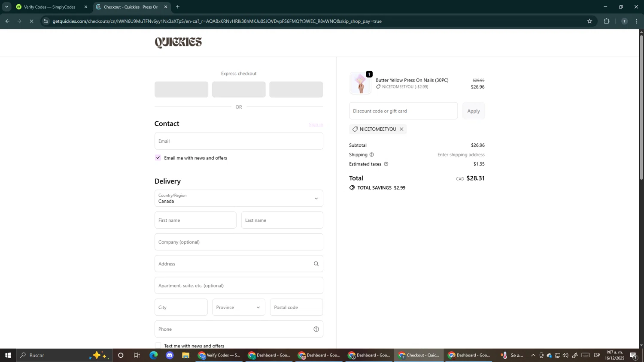Open the tab search dropdown arrow
644x362 pixels.
[x=6, y=7]
